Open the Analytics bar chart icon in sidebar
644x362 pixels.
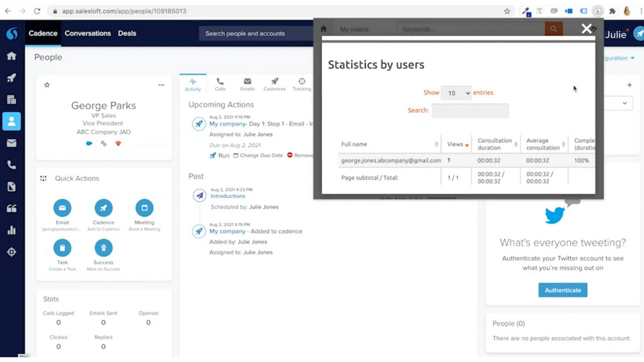point(11,230)
